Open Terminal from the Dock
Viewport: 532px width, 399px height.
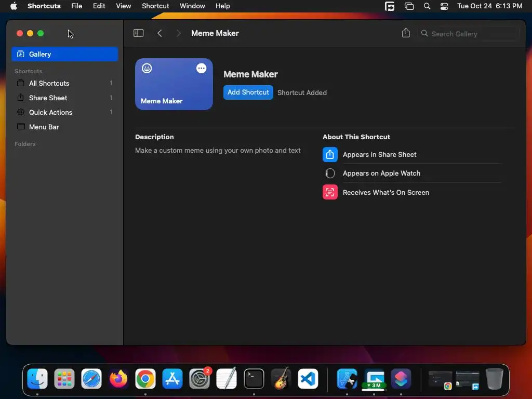coord(254,379)
